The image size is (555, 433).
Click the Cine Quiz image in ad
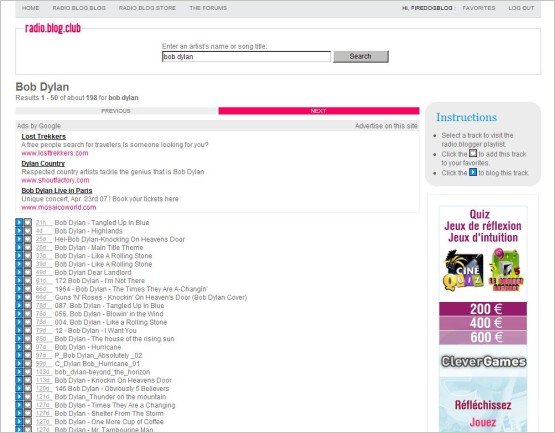coord(463,271)
